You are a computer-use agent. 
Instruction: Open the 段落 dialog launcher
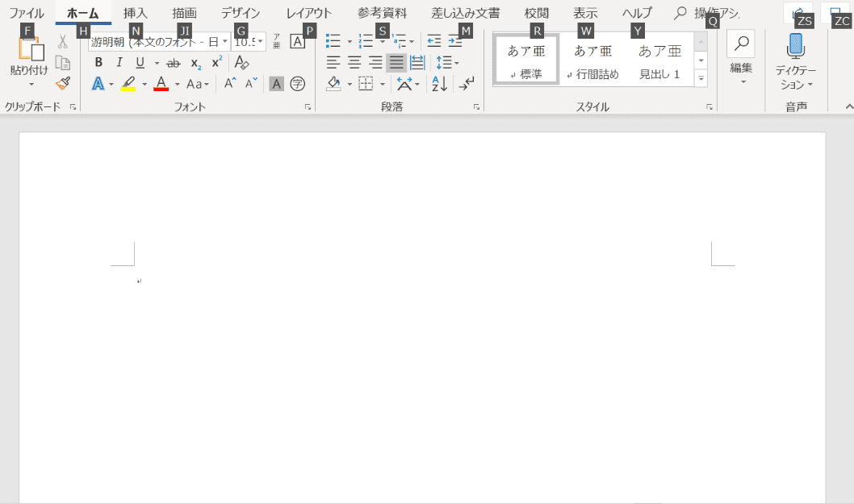point(476,107)
